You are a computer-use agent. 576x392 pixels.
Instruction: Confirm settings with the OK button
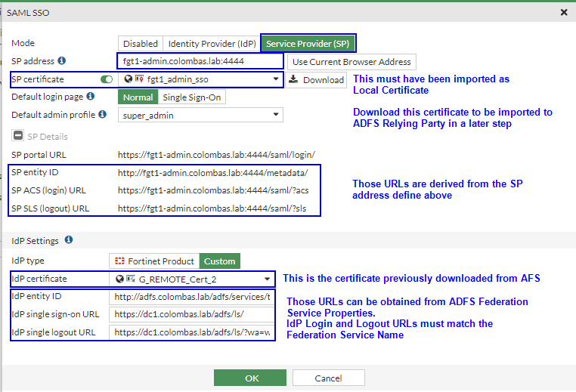click(250, 378)
